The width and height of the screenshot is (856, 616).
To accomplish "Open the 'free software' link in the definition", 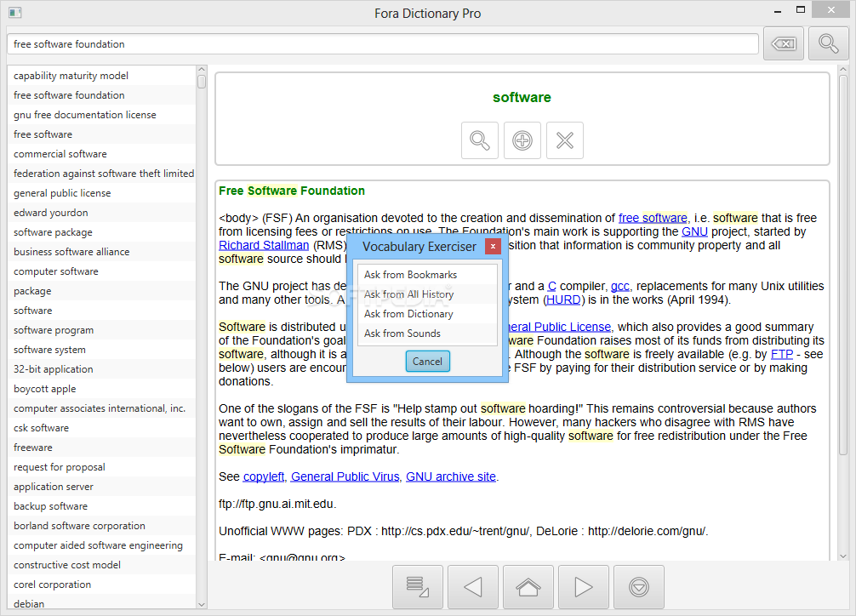I will click(x=653, y=218).
